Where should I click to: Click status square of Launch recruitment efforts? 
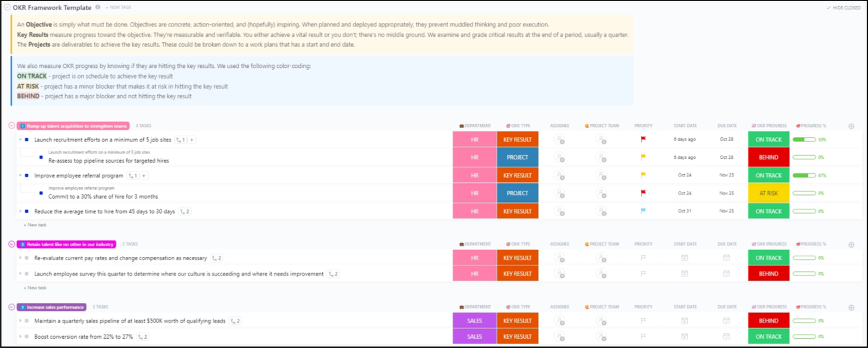pyautogui.click(x=27, y=140)
